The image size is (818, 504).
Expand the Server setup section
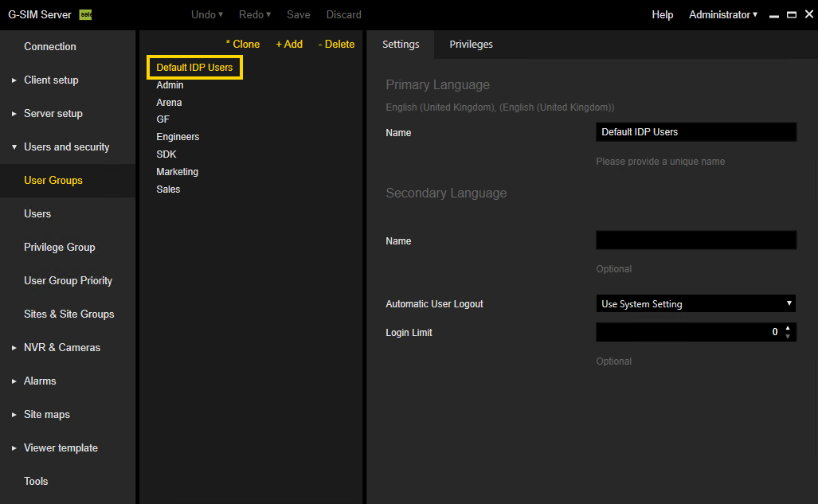14,114
